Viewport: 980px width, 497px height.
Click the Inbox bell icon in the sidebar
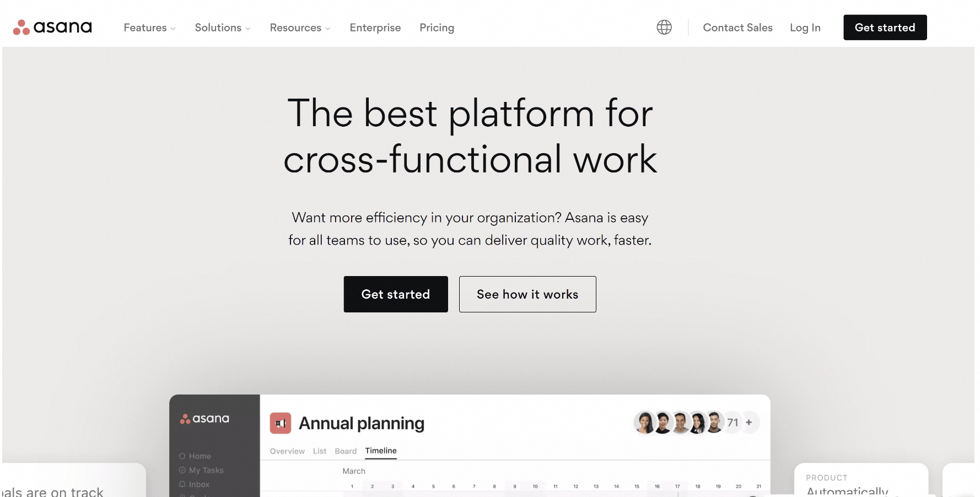click(x=182, y=484)
